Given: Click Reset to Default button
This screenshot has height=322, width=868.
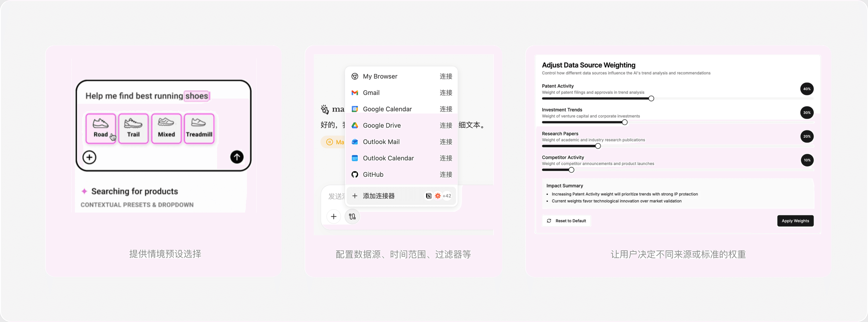Looking at the screenshot, I should pos(566,221).
